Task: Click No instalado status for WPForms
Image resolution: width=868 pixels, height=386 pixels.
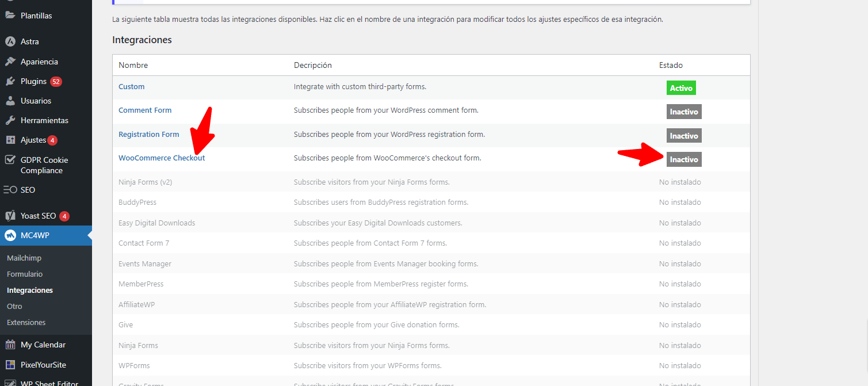Action: coord(680,365)
